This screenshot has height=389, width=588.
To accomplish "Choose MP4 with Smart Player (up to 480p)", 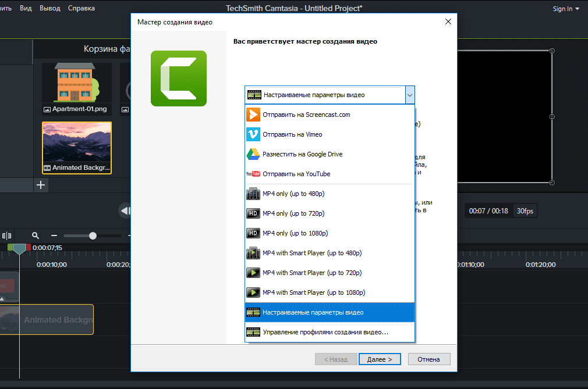I will pyautogui.click(x=330, y=253).
